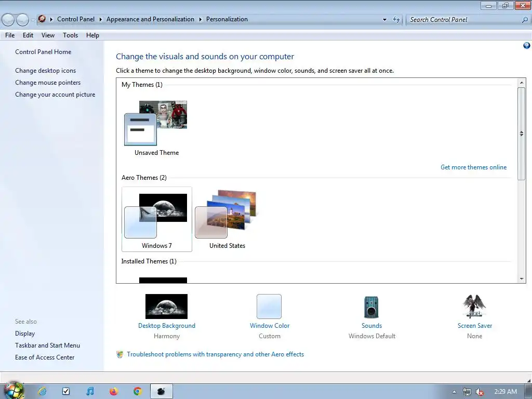Click the theme list scroll down arrow
The image size is (532, 399).
(522, 279)
